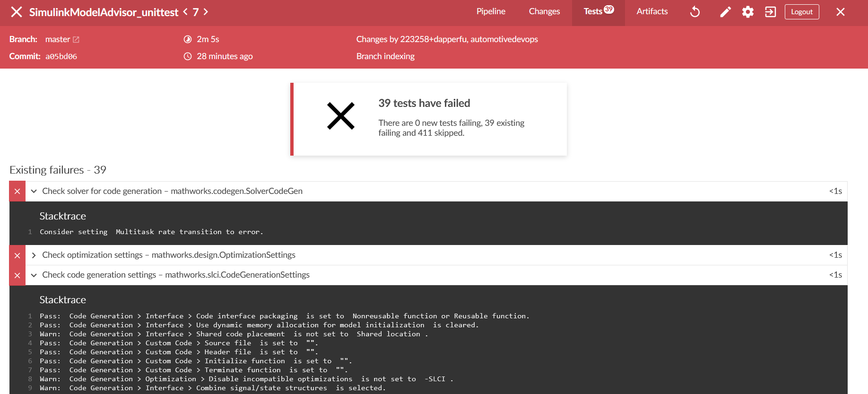Click the large X in failure summary card

coord(340,116)
